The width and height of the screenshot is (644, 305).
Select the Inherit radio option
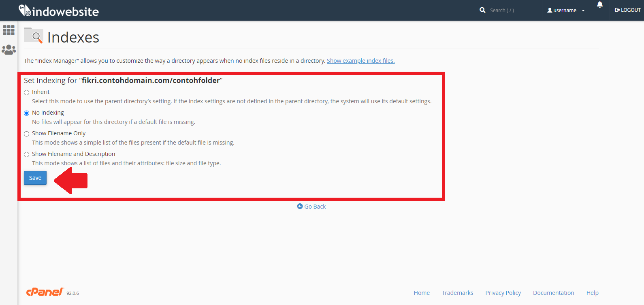point(27,92)
